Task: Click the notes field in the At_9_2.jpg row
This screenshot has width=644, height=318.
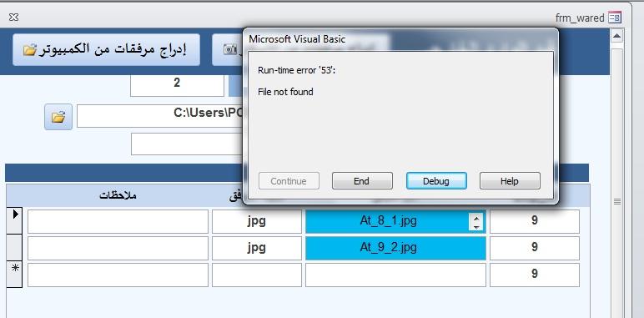Action: pos(118,248)
